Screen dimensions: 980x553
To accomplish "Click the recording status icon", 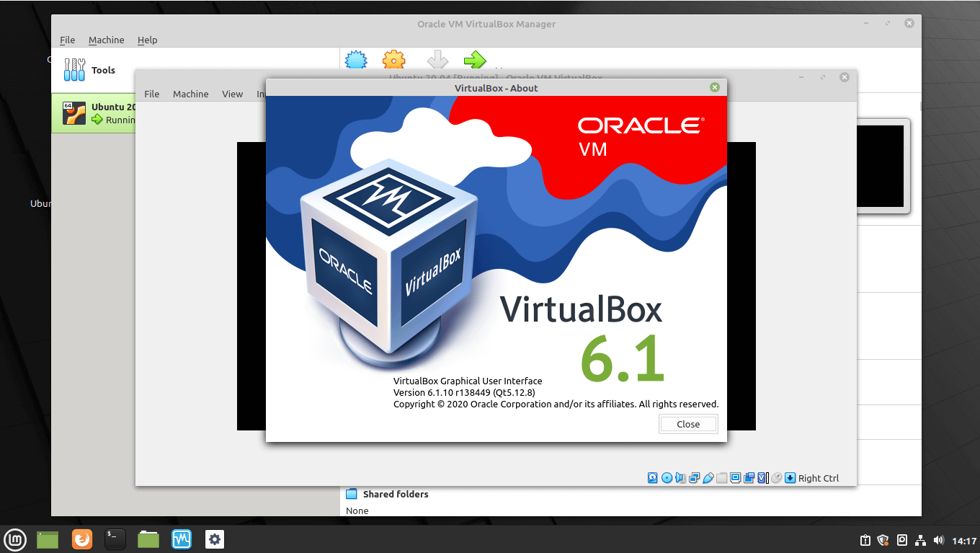I will [749, 477].
